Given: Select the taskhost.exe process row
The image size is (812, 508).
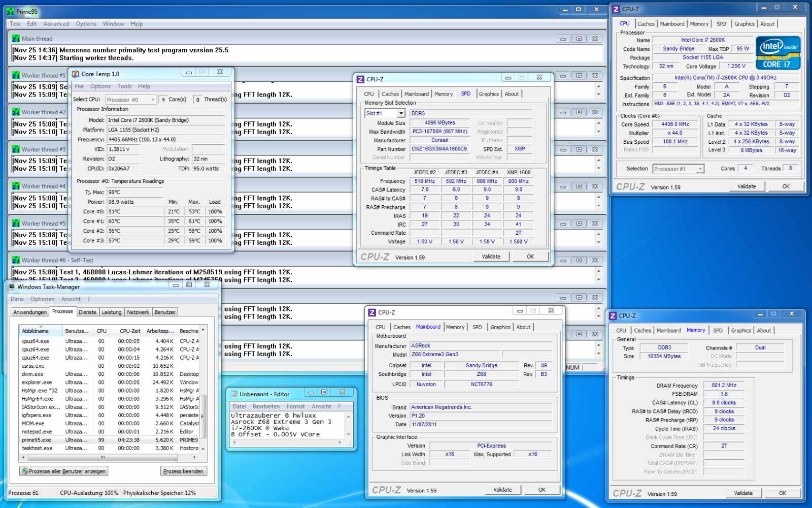Looking at the screenshot, I should click(110, 448).
